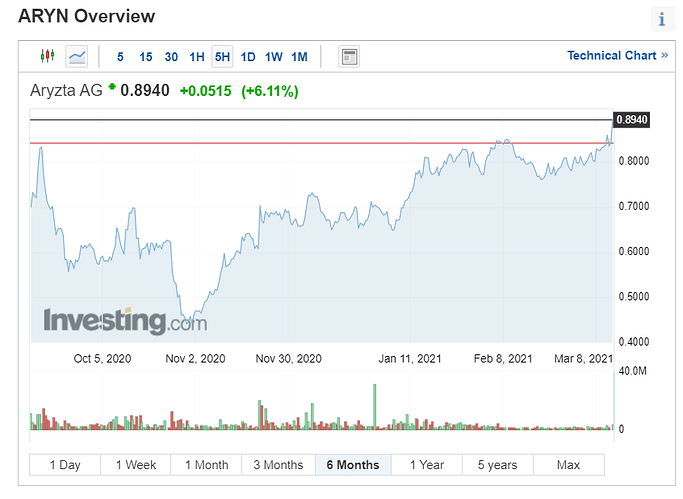Click the Nov 2, 2020 axis date
Image resolution: width=683 pixels, height=499 pixels.
(x=195, y=359)
